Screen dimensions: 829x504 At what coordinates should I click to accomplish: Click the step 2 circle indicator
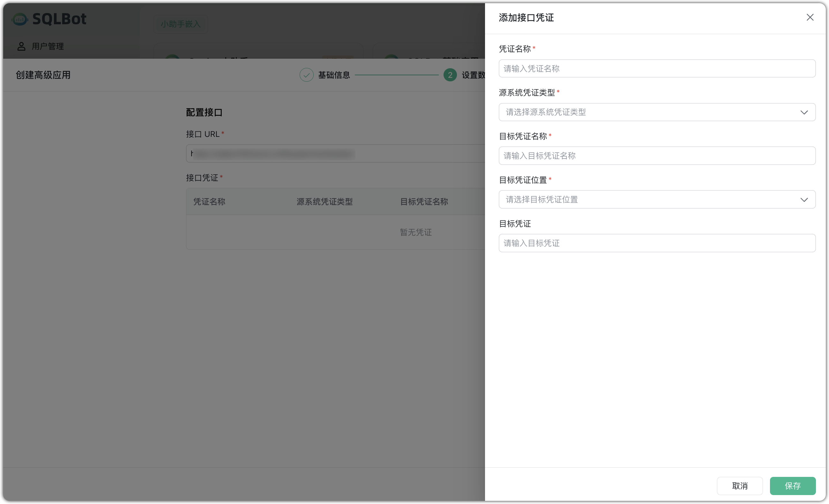[x=450, y=75]
